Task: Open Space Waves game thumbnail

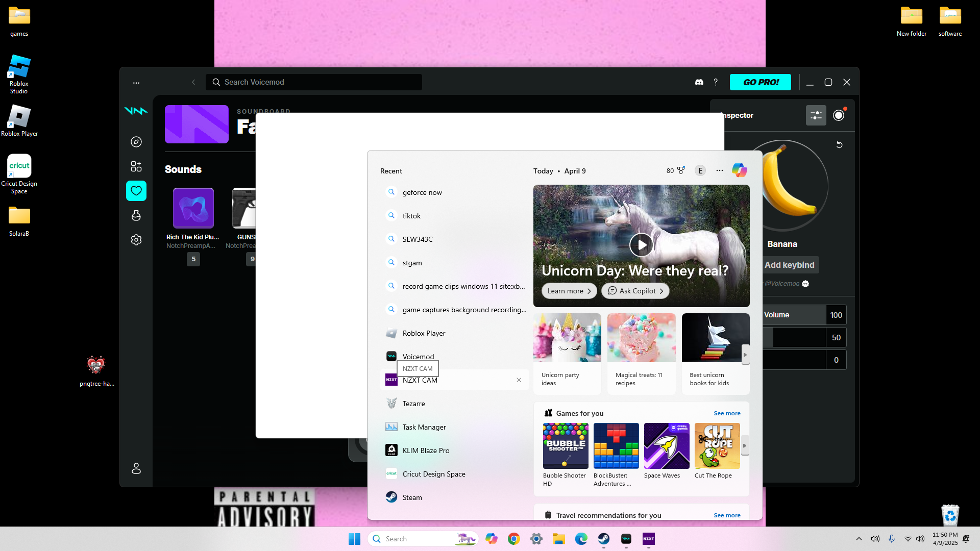Action: (x=667, y=446)
